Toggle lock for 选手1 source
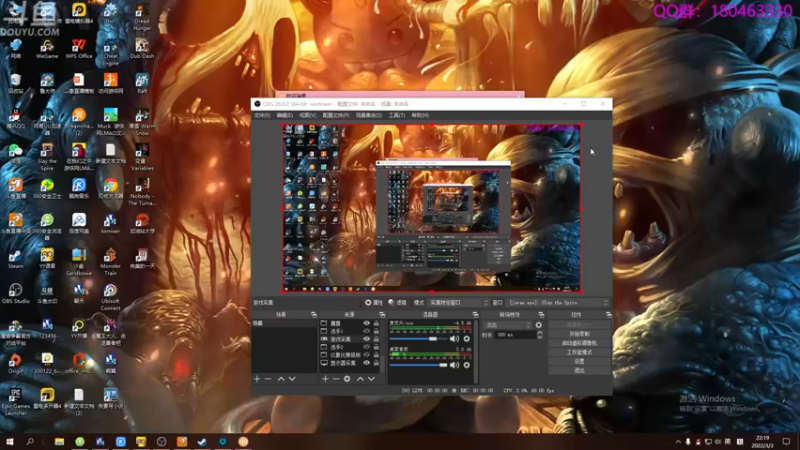 [376, 331]
